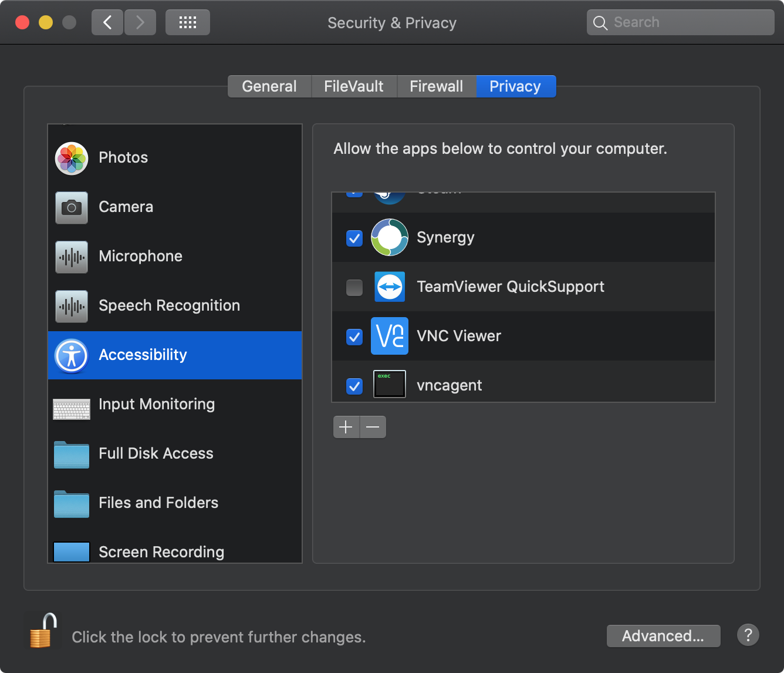Select the Privacy tab

pos(515,86)
